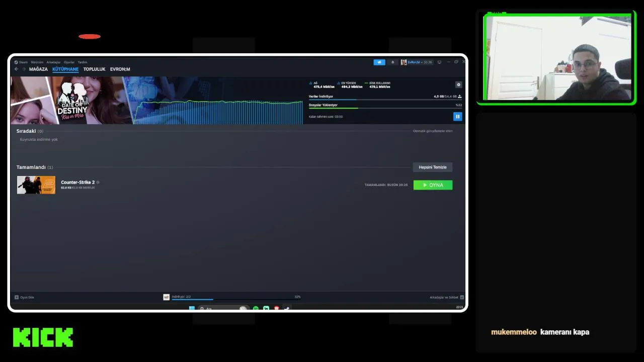Open the EvRon;M account dropdown
Viewport: 644px width, 362px height.
420,62
